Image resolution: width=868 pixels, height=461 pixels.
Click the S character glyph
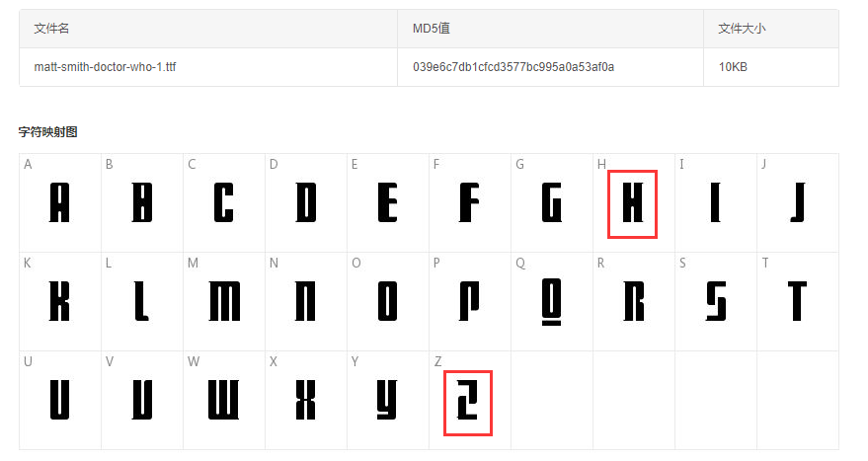715,301
